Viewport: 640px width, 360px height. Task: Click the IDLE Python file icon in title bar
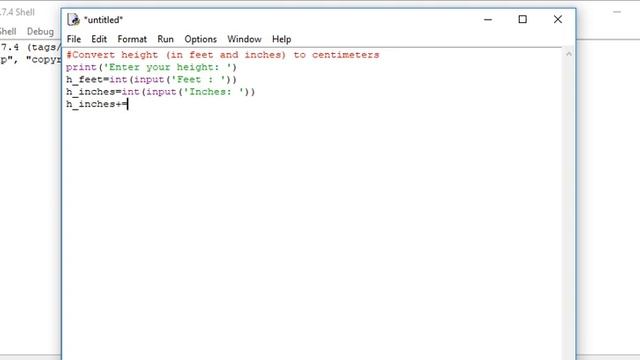73,20
